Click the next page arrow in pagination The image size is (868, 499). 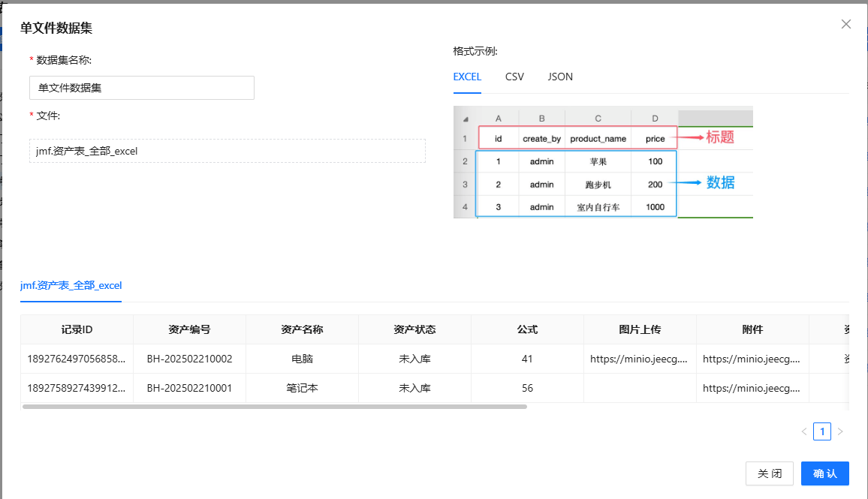point(840,431)
